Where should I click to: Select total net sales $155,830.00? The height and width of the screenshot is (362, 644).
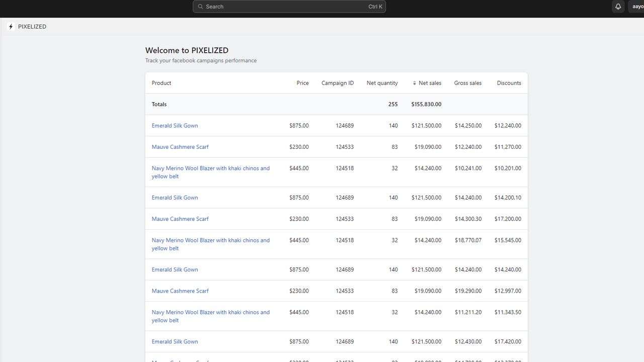(x=426, y=104)
